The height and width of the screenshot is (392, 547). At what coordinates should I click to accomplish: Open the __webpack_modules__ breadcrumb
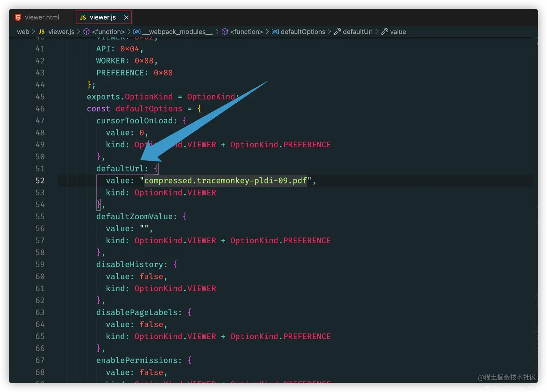(177, 32)
